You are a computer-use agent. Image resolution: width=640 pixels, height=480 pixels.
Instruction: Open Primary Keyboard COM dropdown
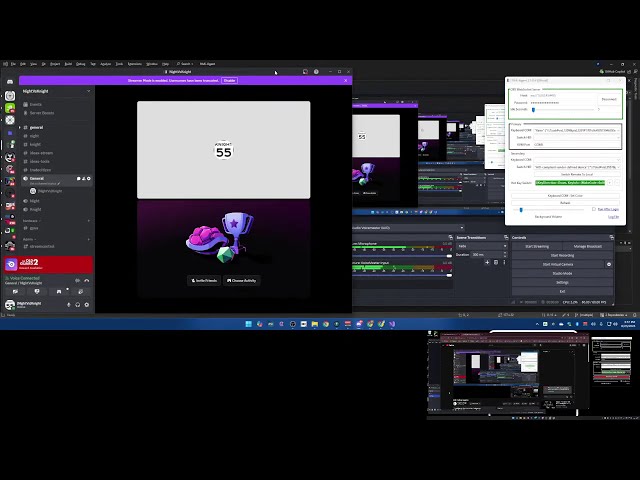(577, 130)
